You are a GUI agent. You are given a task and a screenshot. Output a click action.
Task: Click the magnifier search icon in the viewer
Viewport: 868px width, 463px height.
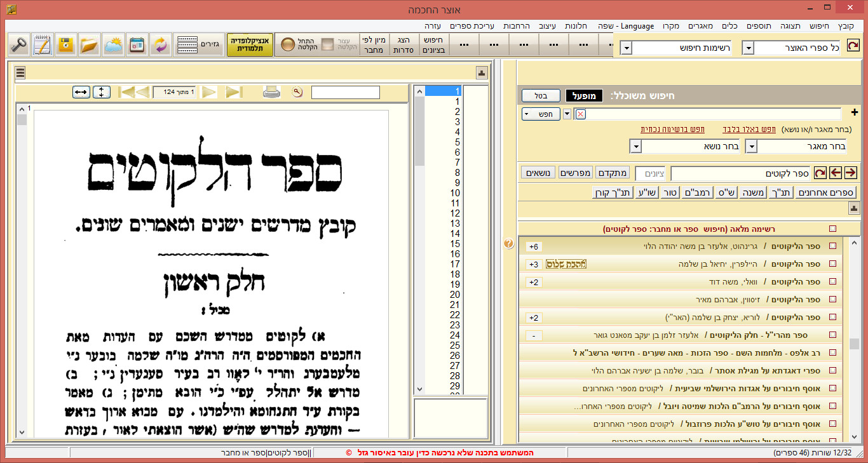(297, 92)
